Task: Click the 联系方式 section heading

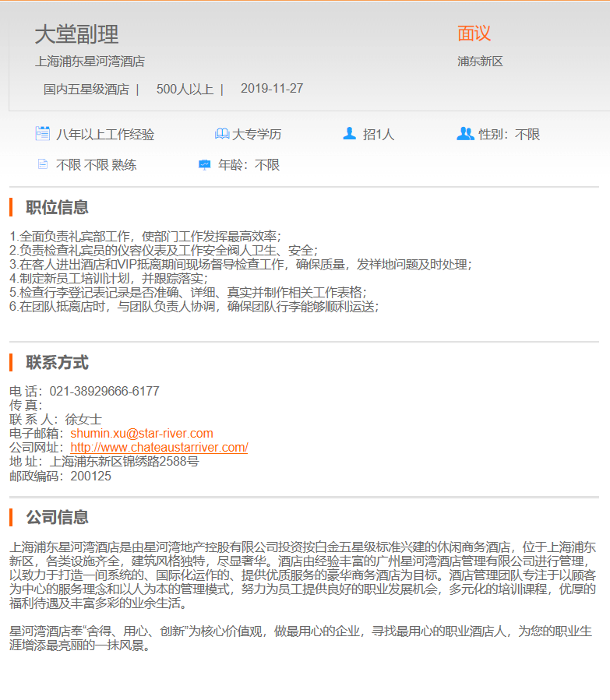Action: [x=57, y=362]
